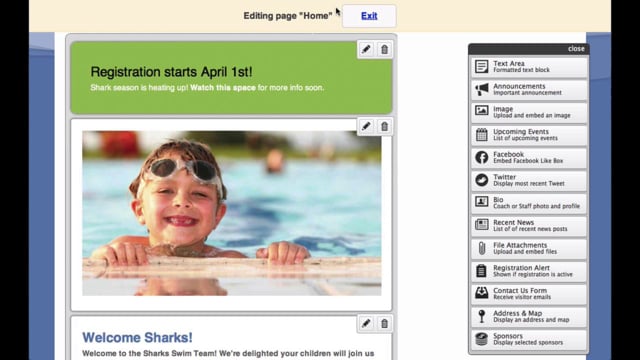Viewport: 640px width, 360px height.
Task: Add an Image upload widget
Action: click(x=529, y=112)
